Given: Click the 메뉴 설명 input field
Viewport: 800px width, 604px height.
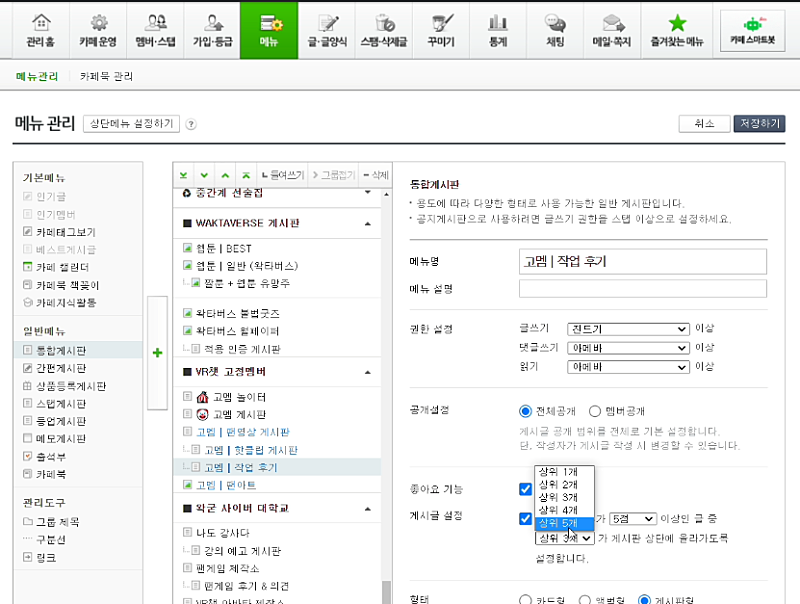Looking at the screenshot, I should (642, 288).
